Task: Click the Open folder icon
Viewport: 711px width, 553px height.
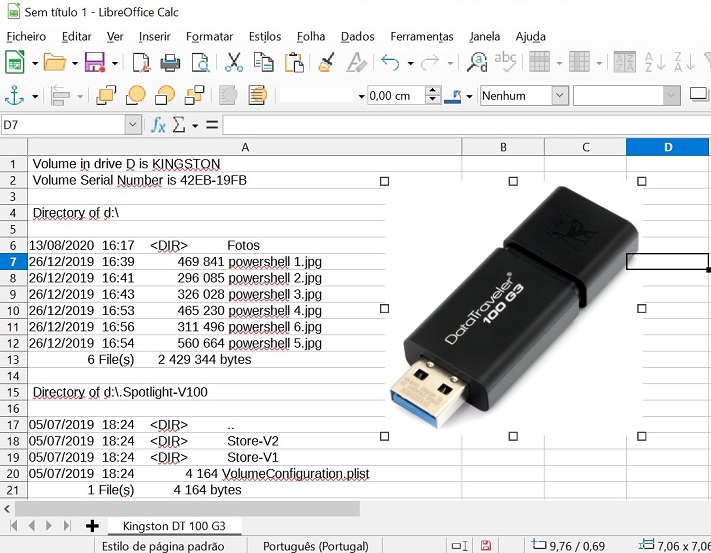Action: [x=55, y=63]
